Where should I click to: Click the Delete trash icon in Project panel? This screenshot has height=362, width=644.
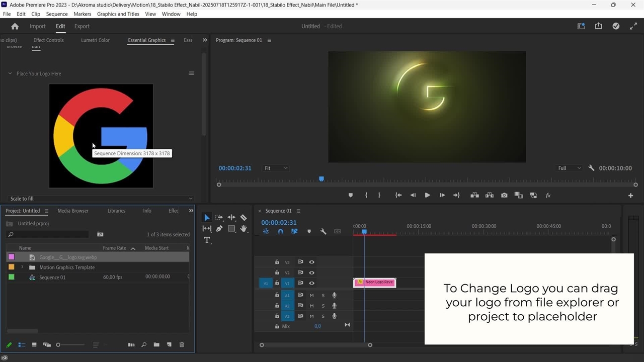tap(182, 345)
